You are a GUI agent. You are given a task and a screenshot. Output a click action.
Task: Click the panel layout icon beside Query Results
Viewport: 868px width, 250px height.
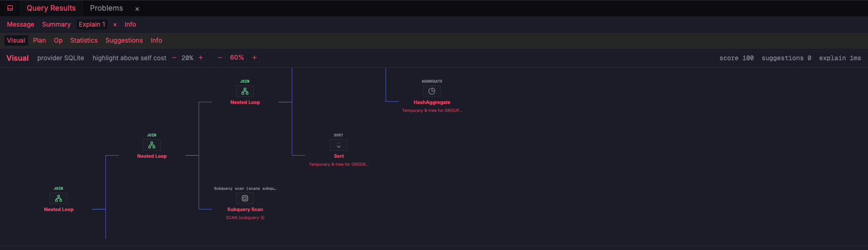point(10,8)
